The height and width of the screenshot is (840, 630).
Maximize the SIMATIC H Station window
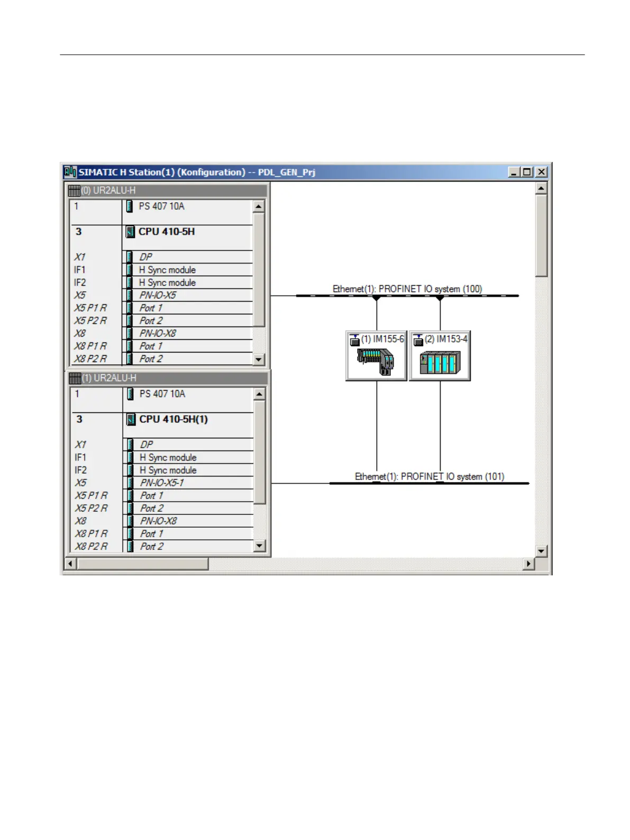pos(527,172)
